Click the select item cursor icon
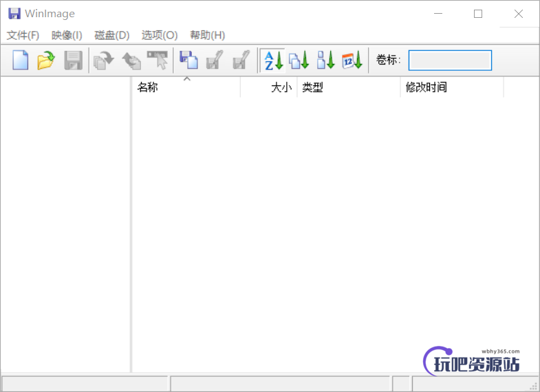The height and width of the screenshot is (392, 540). [158, 61]
